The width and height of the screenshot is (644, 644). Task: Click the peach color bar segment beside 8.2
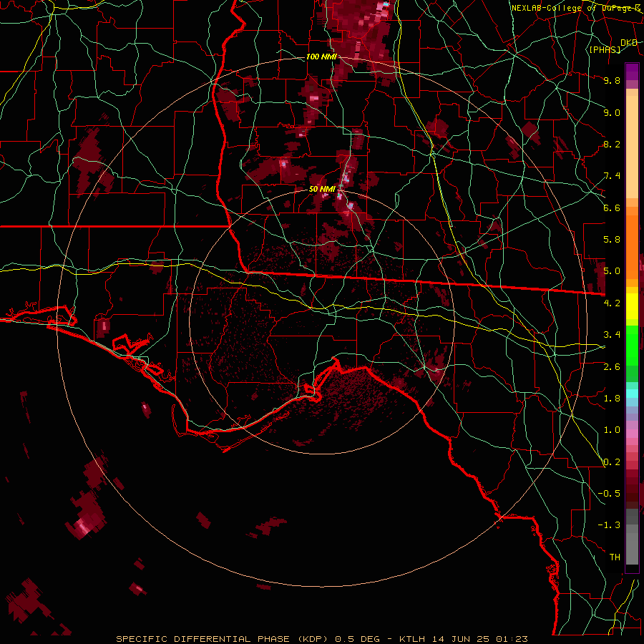pos(632,148)
